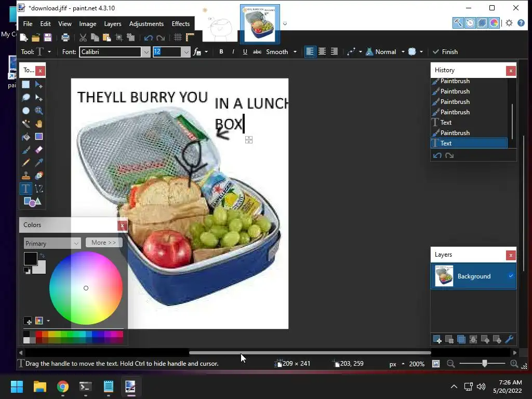Viewport: 532px width, 399px height.
Task: Open layer properties wrench icon
Action: [x=509, y=339]
